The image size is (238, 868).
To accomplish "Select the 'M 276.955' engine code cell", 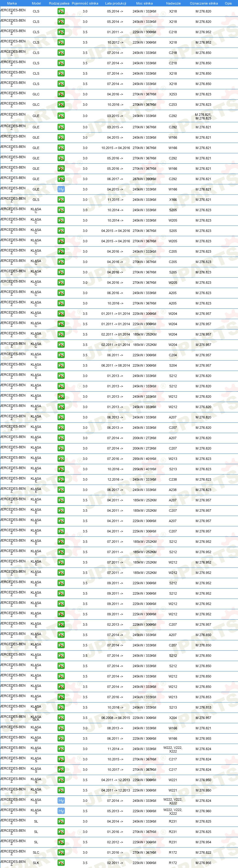I will pyautogui.click(x=204, y=738).
